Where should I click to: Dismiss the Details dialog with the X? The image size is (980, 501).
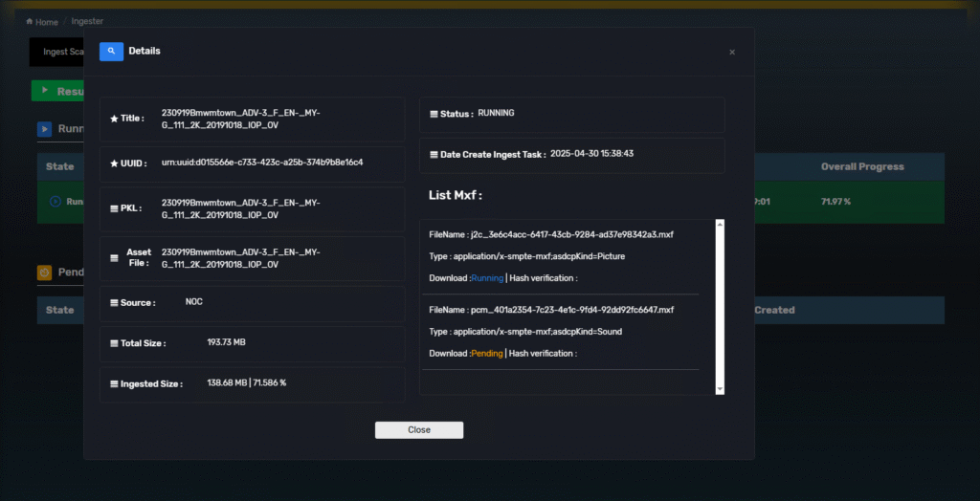point(732,52)
